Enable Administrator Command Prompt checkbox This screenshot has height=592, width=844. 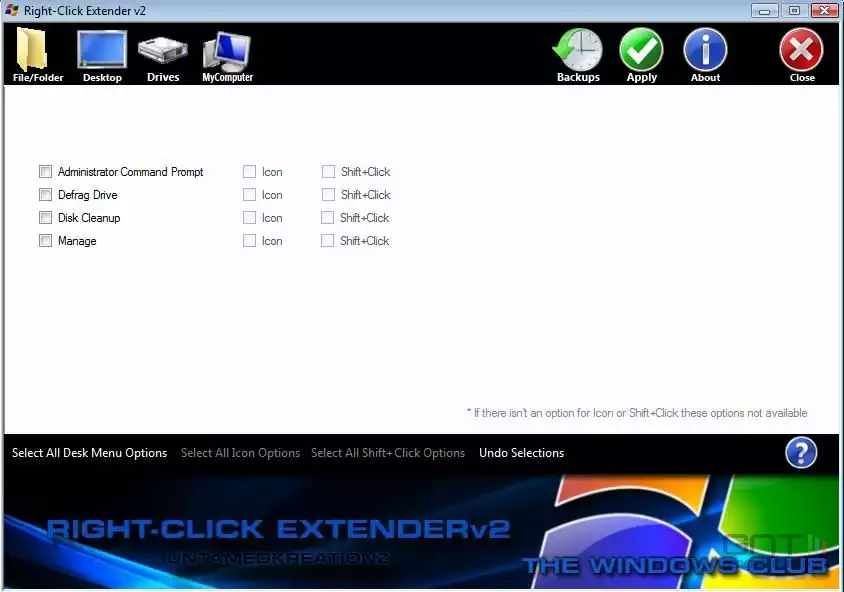pos(45,172)
